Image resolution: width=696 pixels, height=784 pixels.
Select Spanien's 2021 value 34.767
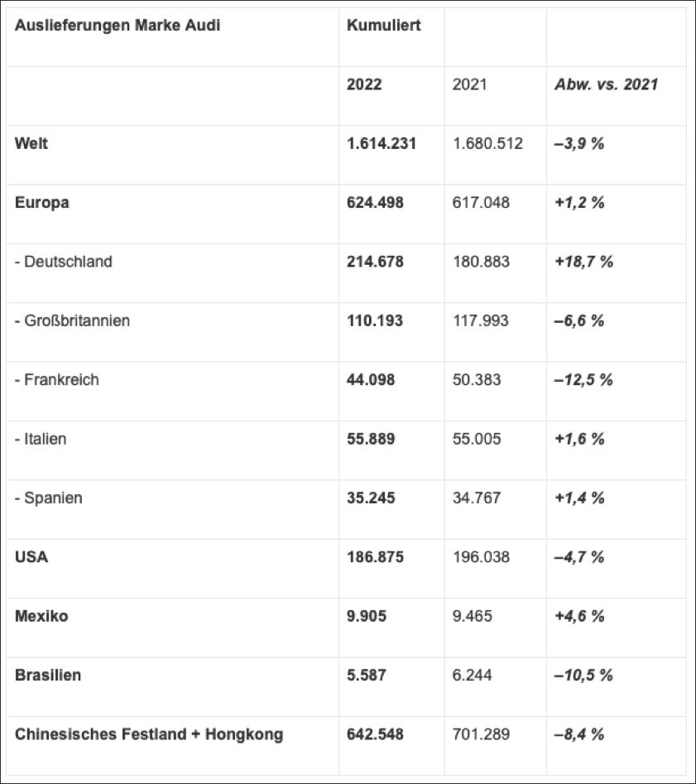[477, 498]
